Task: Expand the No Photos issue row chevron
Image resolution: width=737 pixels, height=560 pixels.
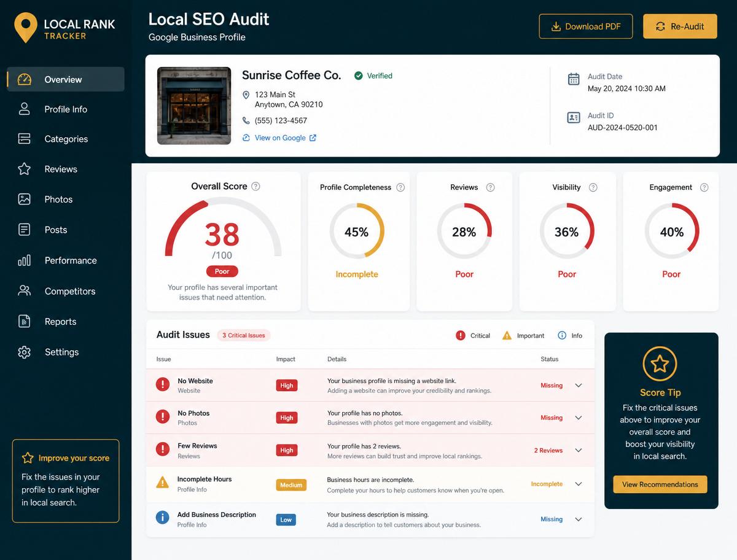Action: pyautogui.click(x=578, y=418)
